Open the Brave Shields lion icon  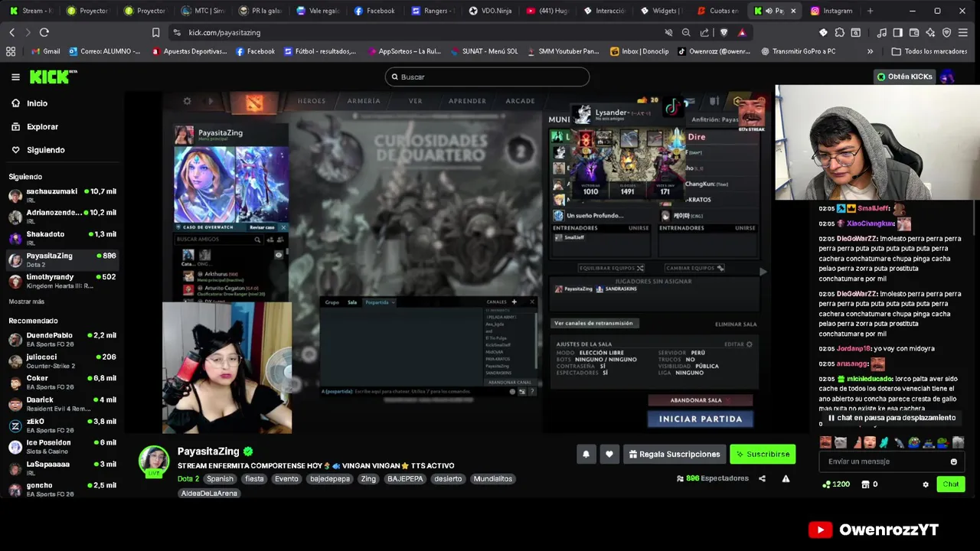click(724, 32)
